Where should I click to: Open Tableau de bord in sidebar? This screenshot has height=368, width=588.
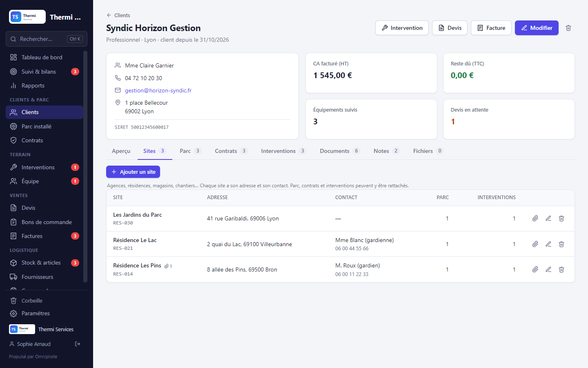pos(45,57)
